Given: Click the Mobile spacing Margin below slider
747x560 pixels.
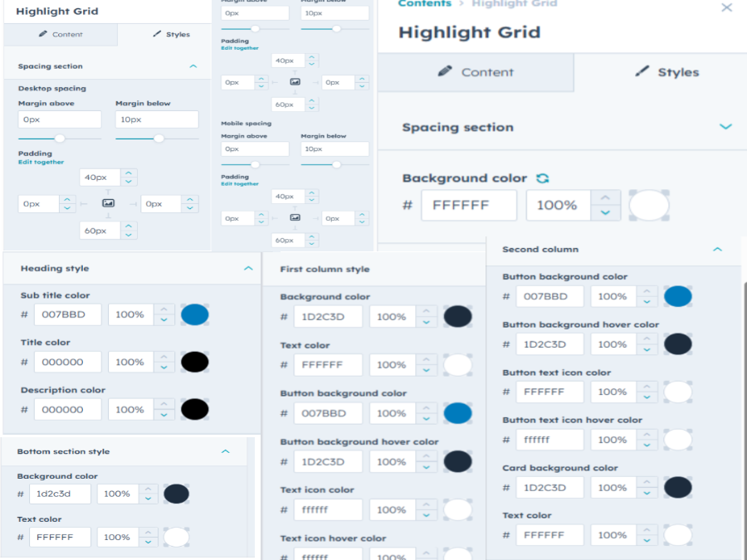Looking at the screenshot, I should [x=336, y=164].
